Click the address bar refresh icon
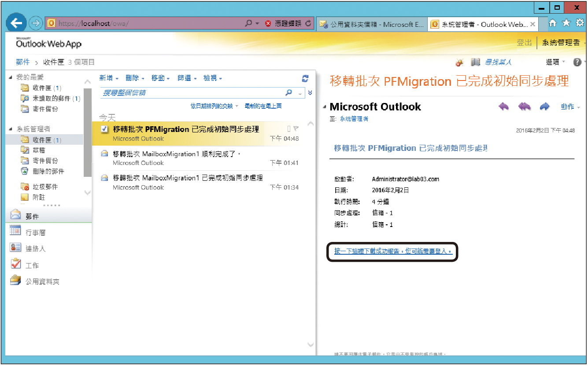588x366 pixels. (308, 24)
